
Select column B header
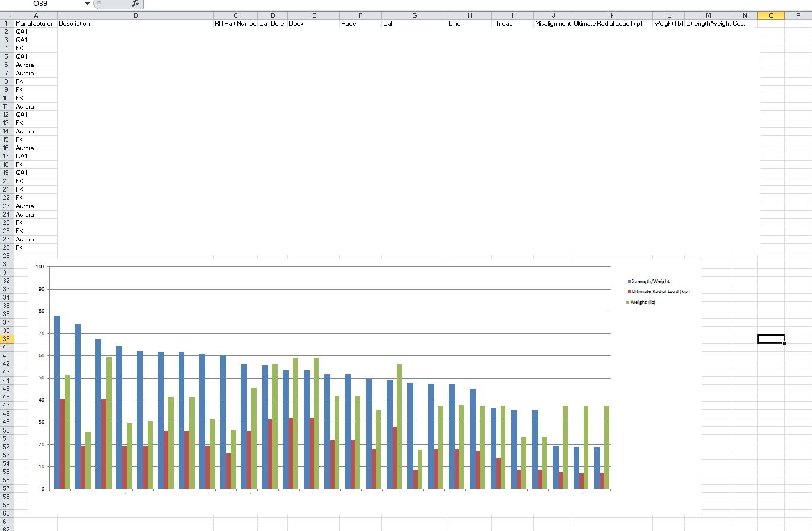coord(135,15)
